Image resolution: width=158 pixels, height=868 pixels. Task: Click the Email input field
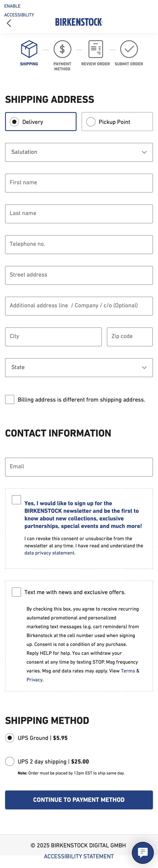tap(79, 467)
